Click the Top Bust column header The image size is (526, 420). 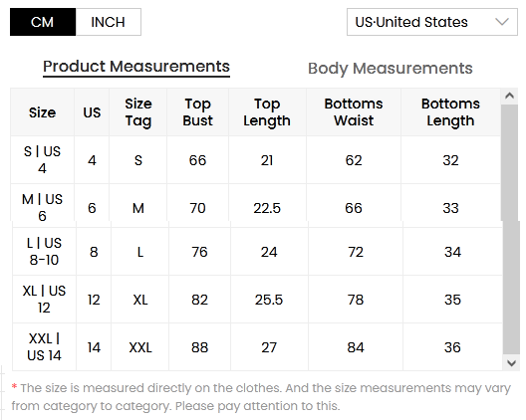click(x=197, y=112)
